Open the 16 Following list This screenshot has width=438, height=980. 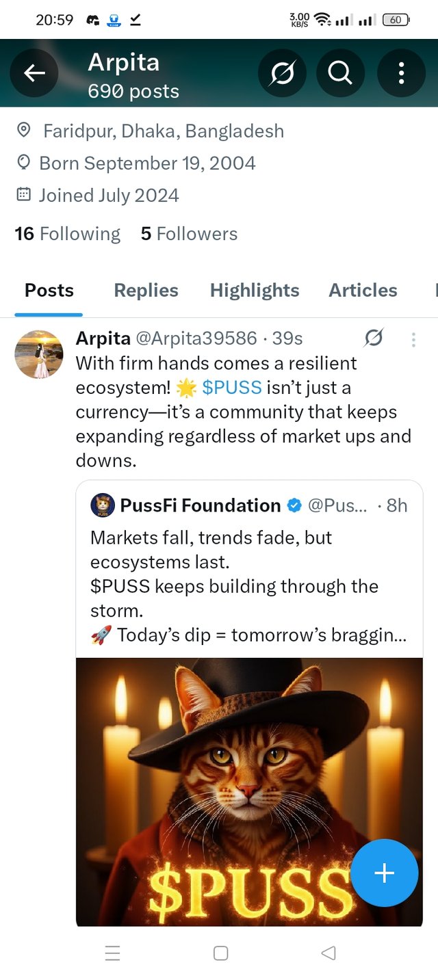[67, 234]
